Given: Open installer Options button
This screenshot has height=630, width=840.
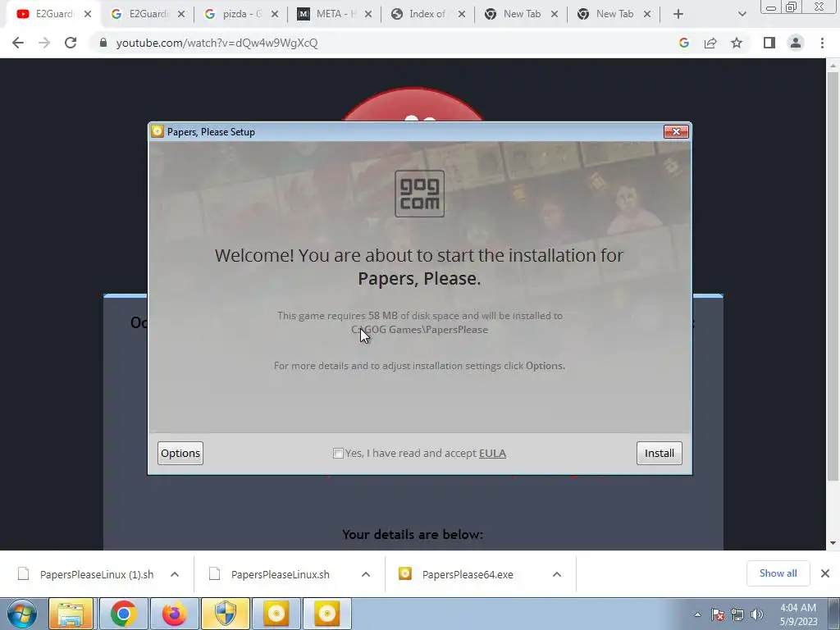Looking at the screenshot, I should [180, 453].
